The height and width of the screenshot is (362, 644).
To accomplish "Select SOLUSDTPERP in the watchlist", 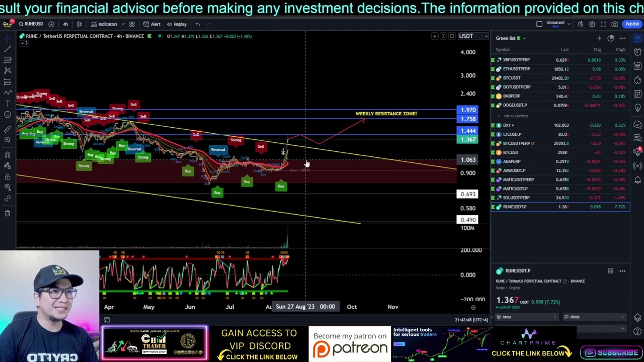I will 560,198.
